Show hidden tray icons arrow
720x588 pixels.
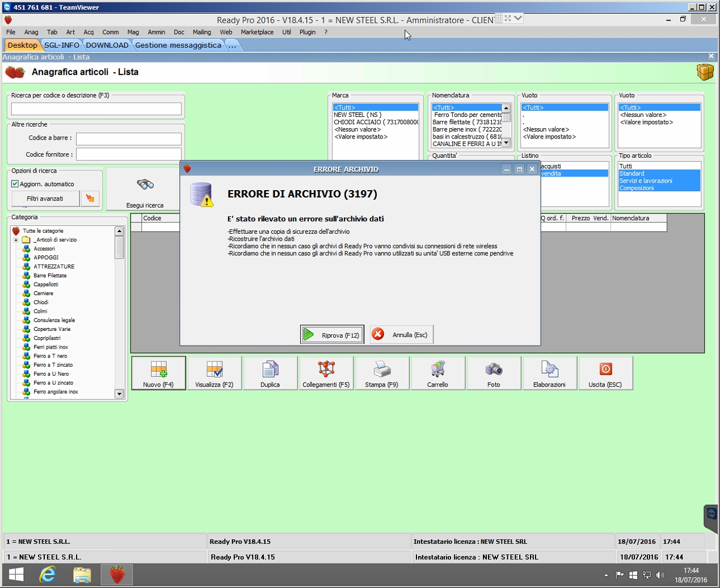pos(606,575)
